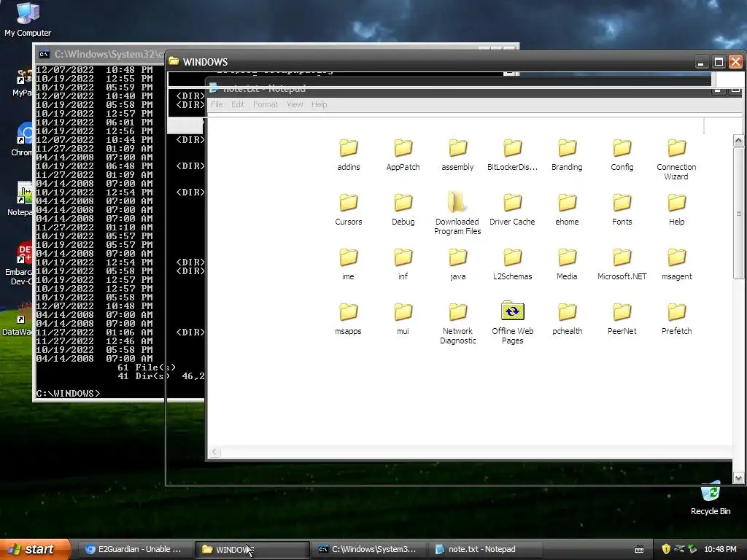747x560 pixels.
Task: Open the Debug folder
Action: tap(403, 209)
